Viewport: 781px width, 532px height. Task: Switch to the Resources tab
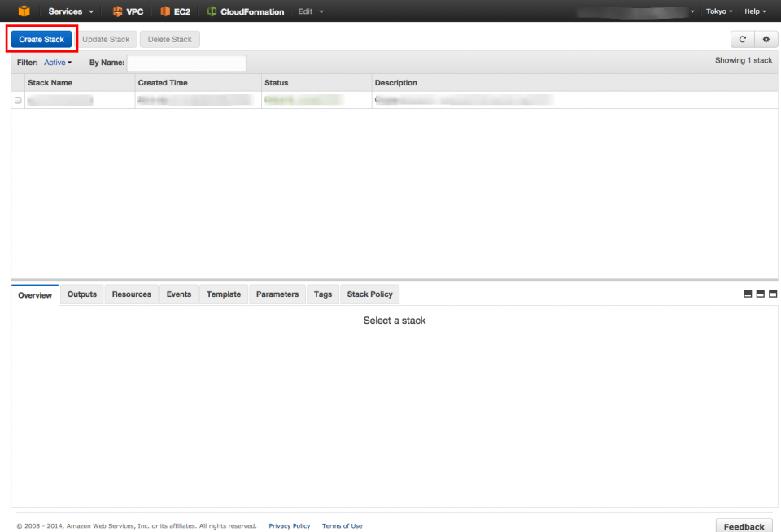pos(132,294)
